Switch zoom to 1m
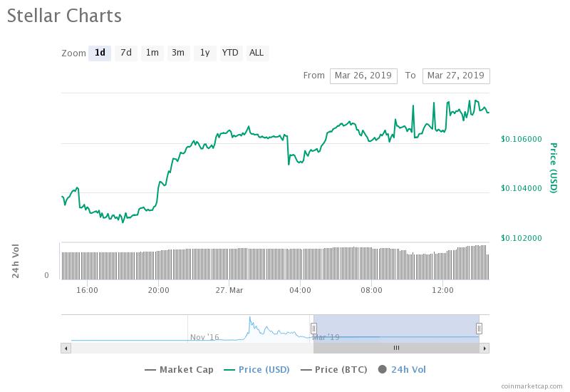 tap(152, 53)
